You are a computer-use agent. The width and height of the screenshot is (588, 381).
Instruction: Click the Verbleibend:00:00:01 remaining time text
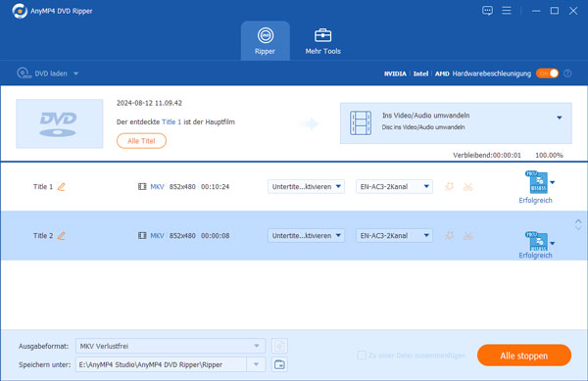tap(487, 155)
